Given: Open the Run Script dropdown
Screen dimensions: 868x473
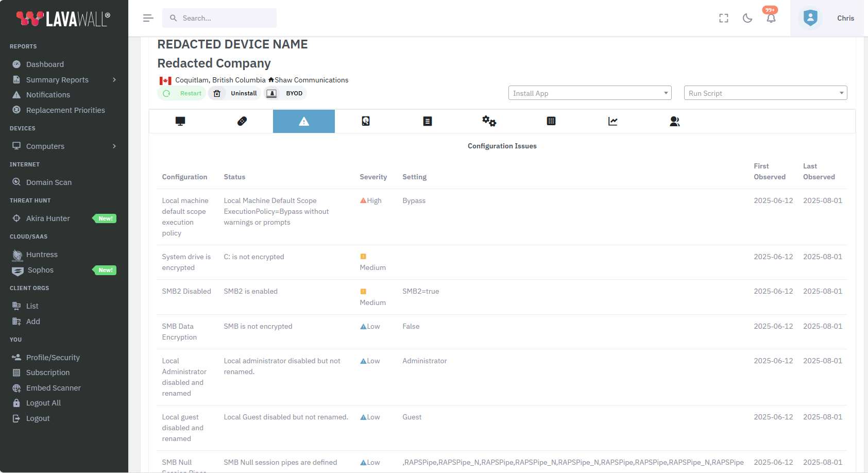Looking at the screenshot, I should pos(765,93).
